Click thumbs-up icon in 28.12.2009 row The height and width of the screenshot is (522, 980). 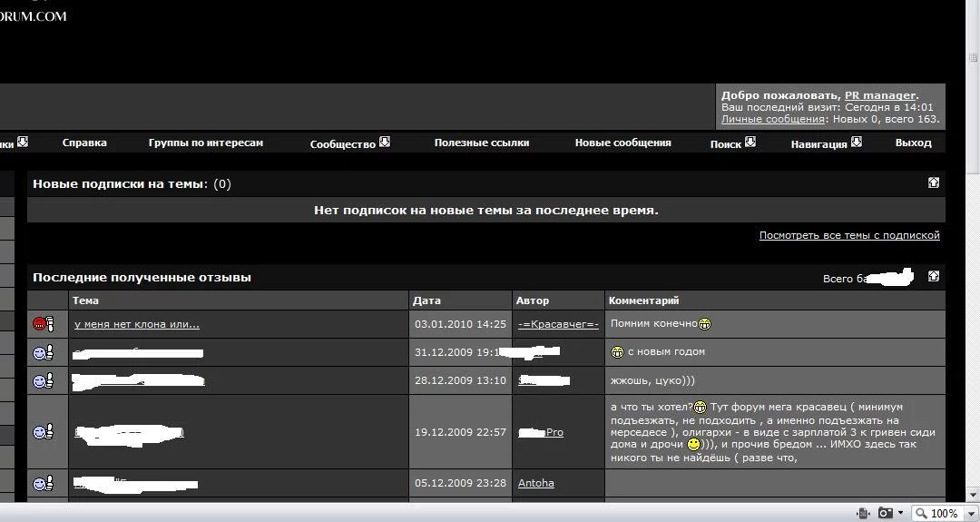tap(44, 380)
